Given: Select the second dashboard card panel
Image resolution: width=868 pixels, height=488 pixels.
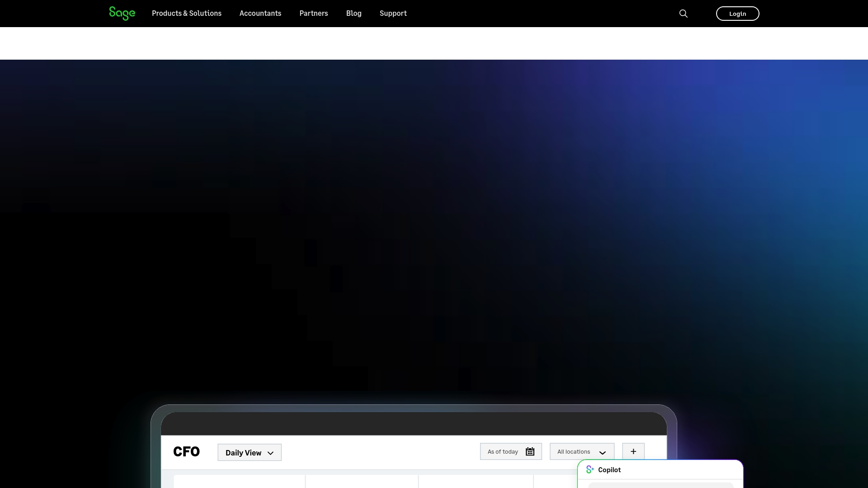Looking at the screenshot, I should (x=362, y=482).
